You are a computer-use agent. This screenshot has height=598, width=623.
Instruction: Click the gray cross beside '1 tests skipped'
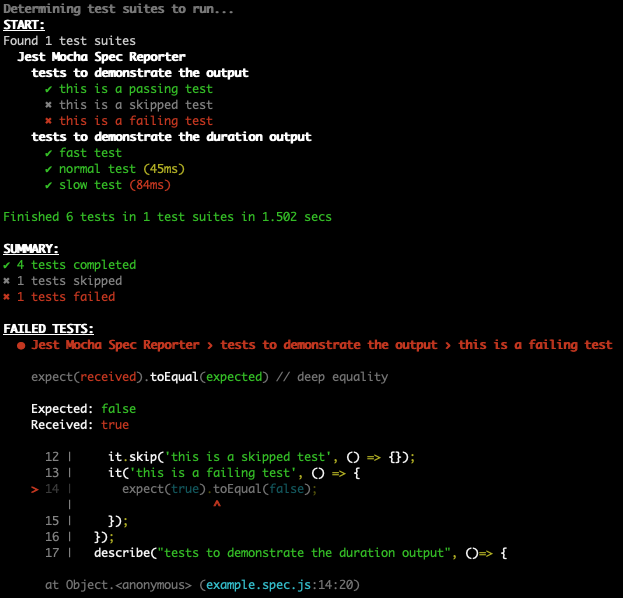[7, 281]
